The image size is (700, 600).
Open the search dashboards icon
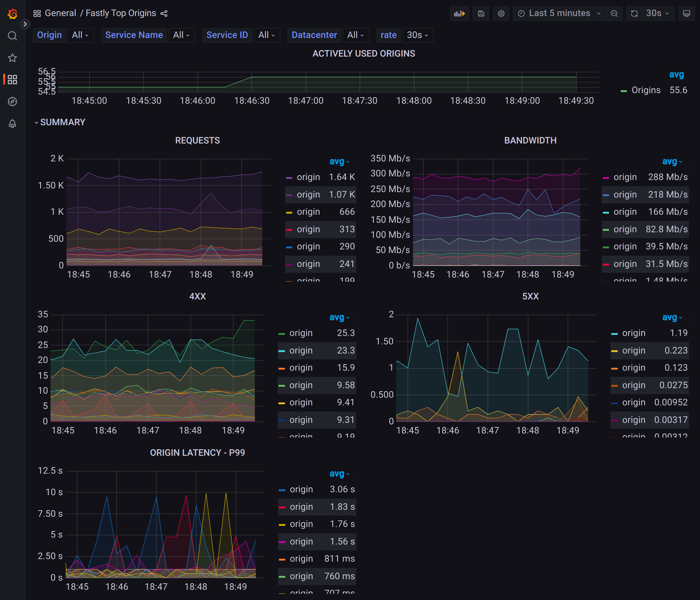coord(12,36)
